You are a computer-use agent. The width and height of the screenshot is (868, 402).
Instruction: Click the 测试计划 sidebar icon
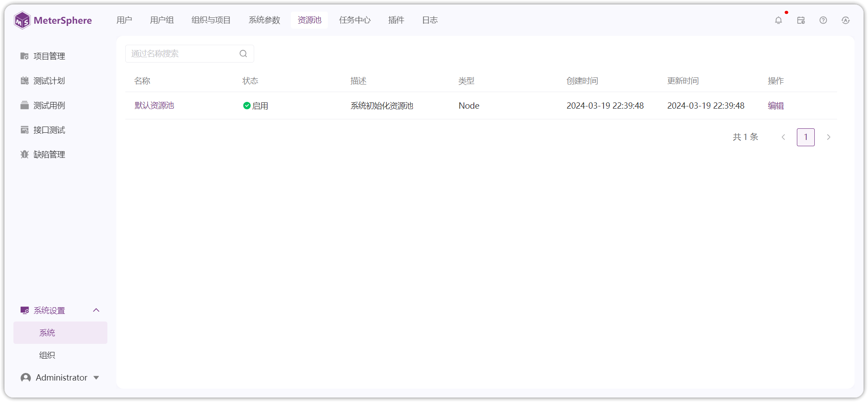pos(25,80)
